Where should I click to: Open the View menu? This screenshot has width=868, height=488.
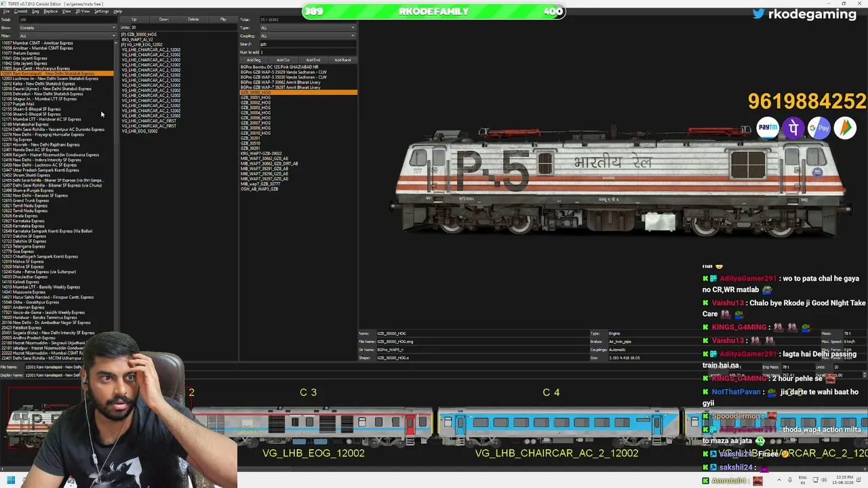66,12
